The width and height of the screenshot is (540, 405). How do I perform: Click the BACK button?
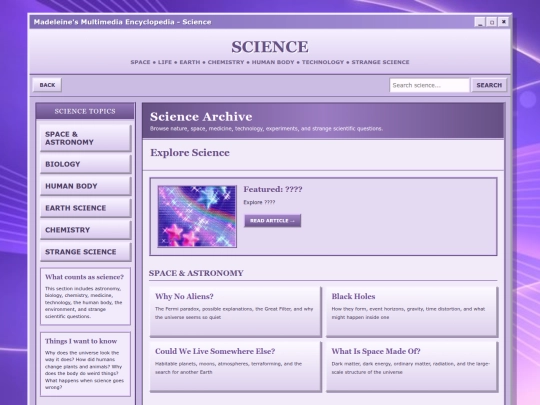[x=47, y=85]
